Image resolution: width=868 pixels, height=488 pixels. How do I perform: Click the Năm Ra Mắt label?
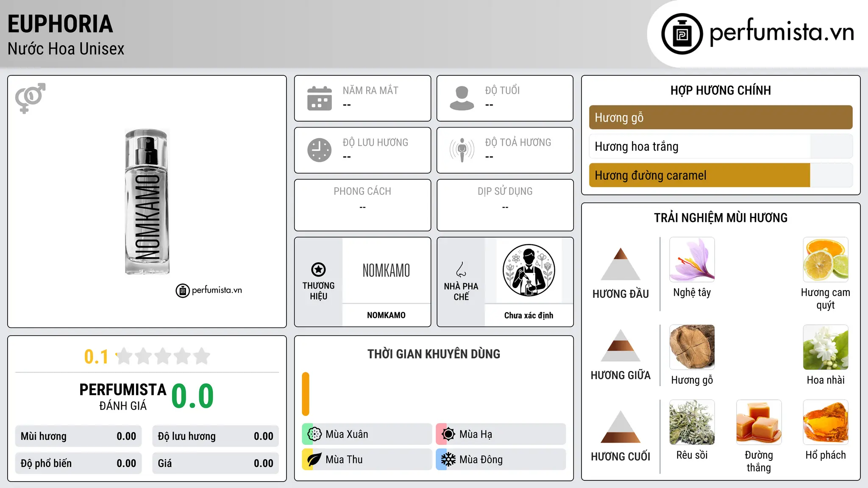click(370, 90)
